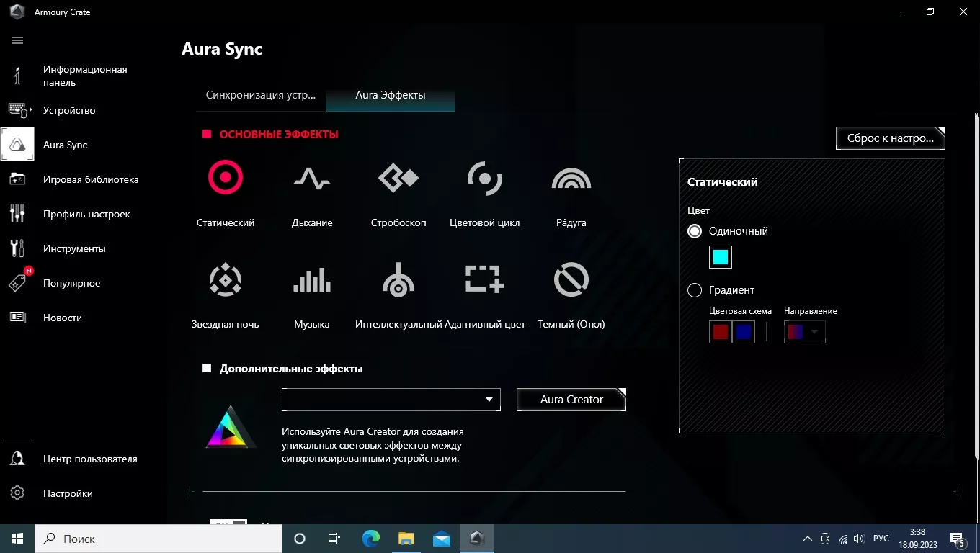Open the volume control in the tray

point(859,539)
